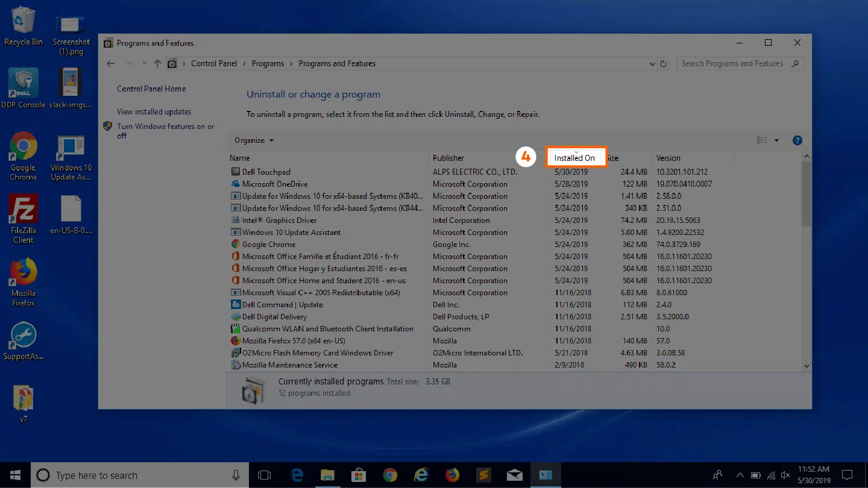
Task: Open Microsoft Store from taskbar
Action: (x=359, y=475)
